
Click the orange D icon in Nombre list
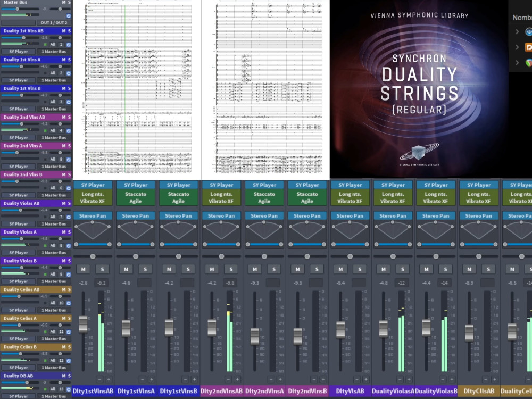[x=529, y=47]
